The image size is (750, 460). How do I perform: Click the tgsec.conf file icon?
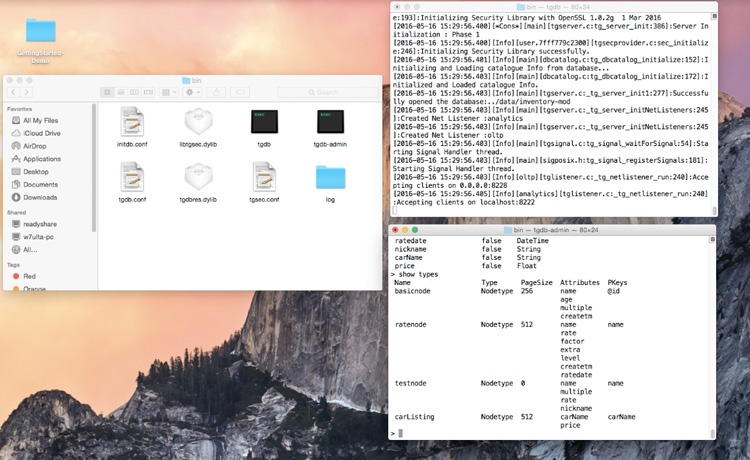click(x=264, y=177)
